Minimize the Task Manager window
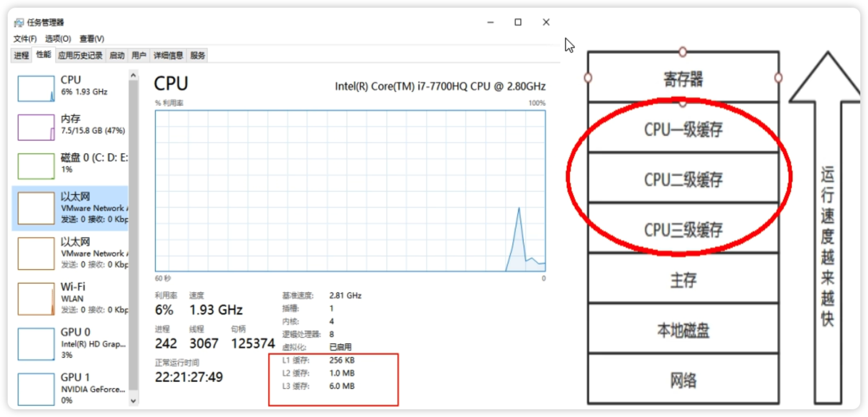The height and width of the screenshot is (417, 868). tap(491, 22)
